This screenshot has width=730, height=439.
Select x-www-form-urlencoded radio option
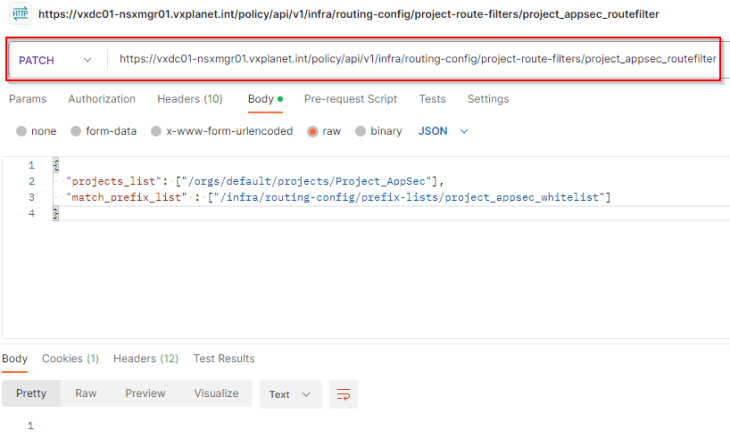(x=156, y=131)
